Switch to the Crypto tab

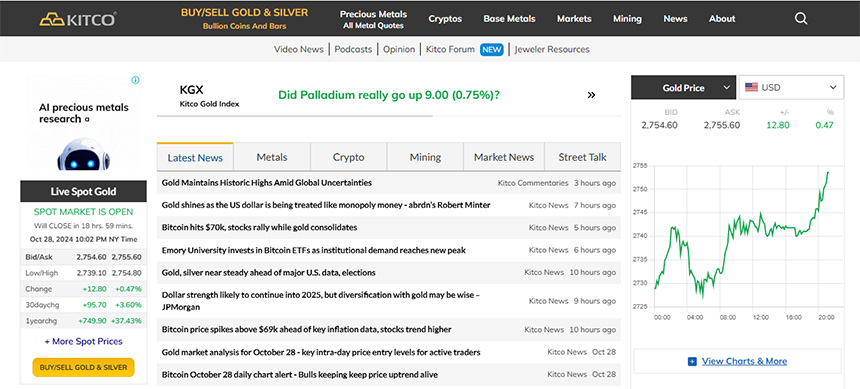click(349, 157)
